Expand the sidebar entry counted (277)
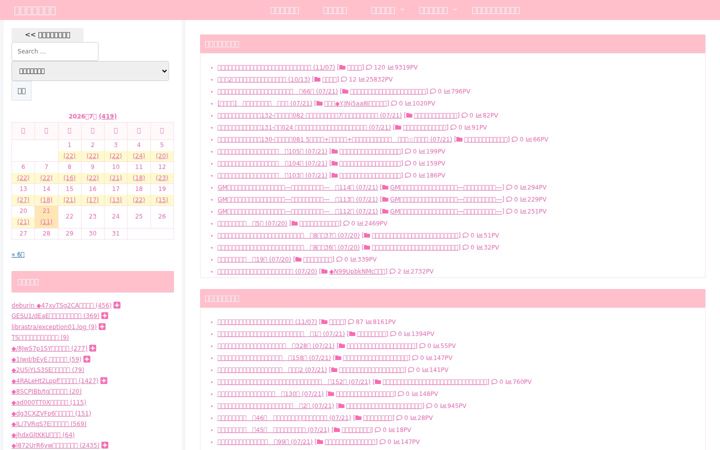 coord(93,348)
